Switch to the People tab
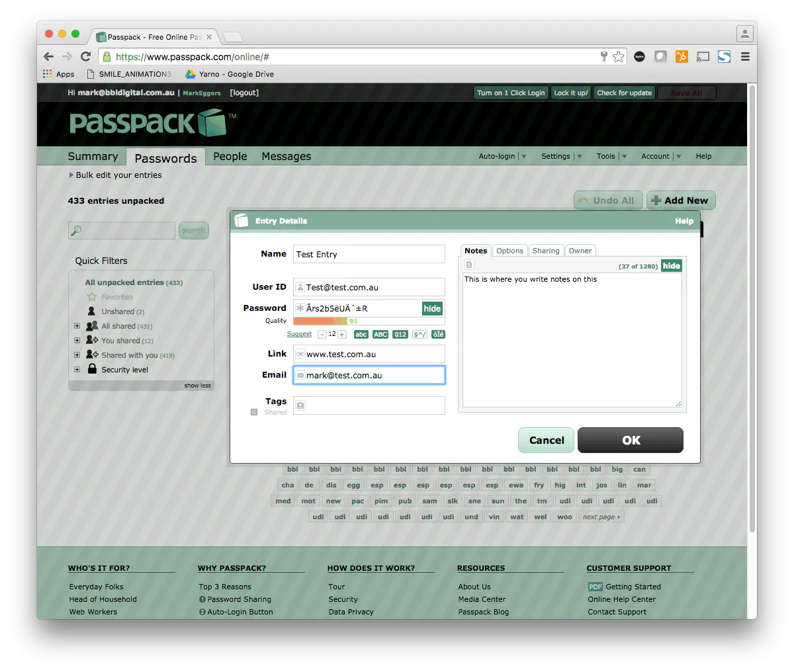 (230, 156)
